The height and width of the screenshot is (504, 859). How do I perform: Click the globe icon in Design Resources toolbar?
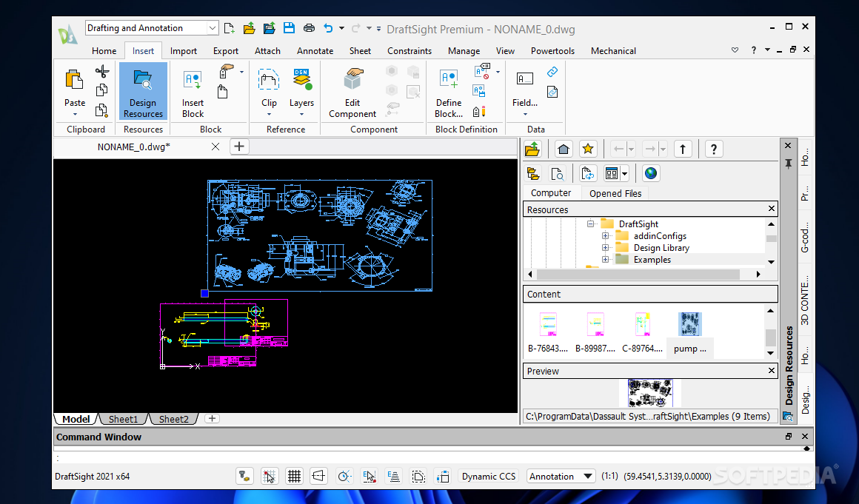(651, 173)
